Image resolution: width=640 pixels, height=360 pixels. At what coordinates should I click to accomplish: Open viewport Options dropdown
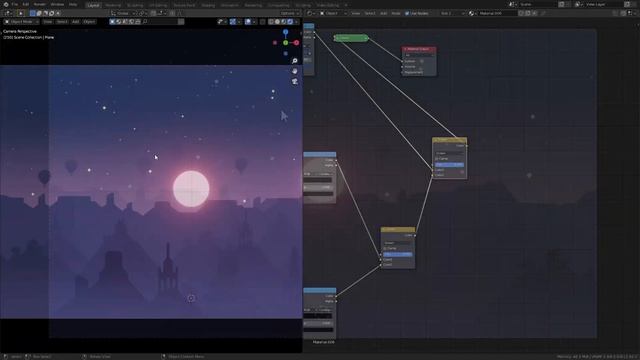coord(289,13)
